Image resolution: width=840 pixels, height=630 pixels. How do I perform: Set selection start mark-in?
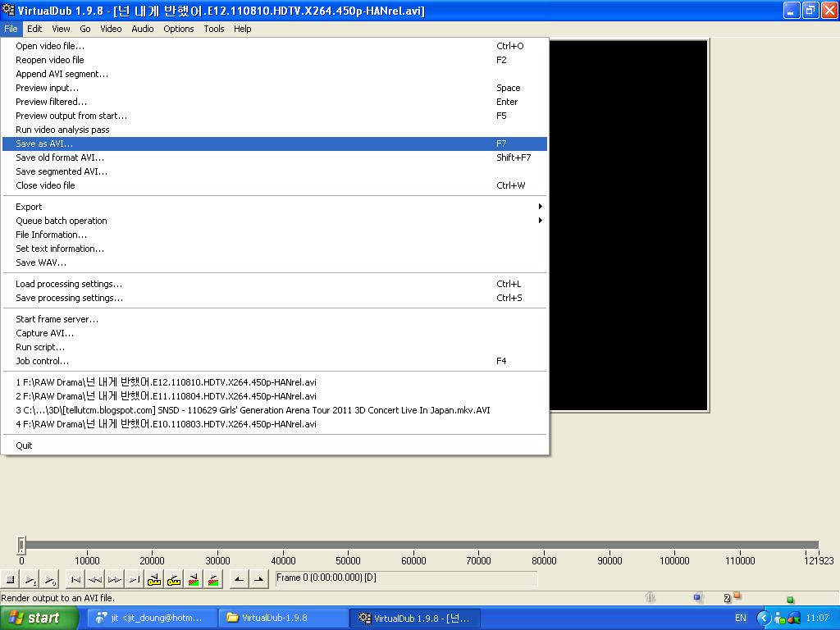coord(239,579)
